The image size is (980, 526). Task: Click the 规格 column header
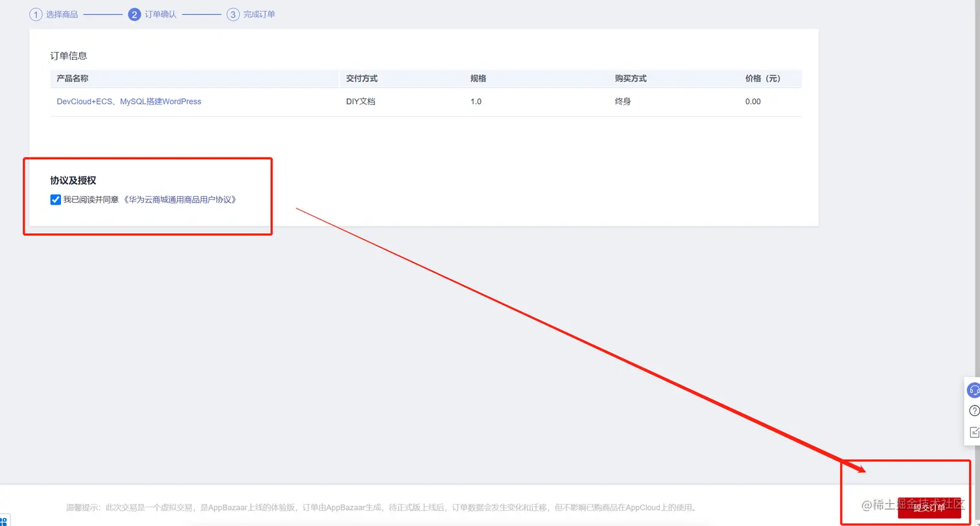tap(478, 78)
